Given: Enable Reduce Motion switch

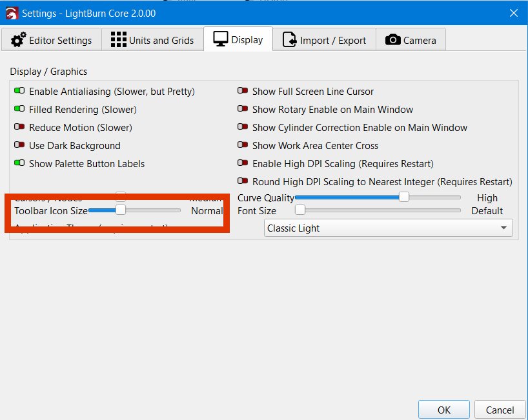Looking at the screenshot, I should (x=19, y=128).
